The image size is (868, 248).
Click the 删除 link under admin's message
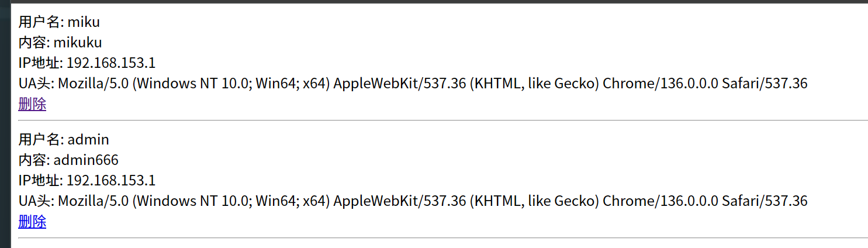(x=32, y=222)
